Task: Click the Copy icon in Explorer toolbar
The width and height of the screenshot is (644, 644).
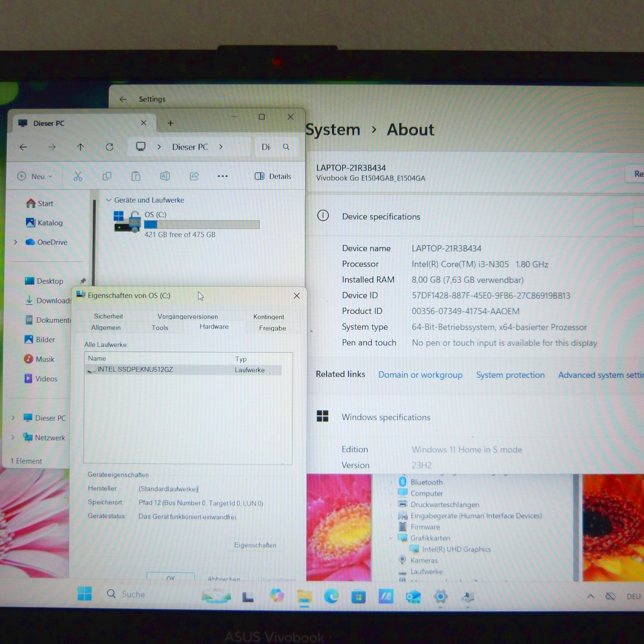Action: (x=107, y=176)
